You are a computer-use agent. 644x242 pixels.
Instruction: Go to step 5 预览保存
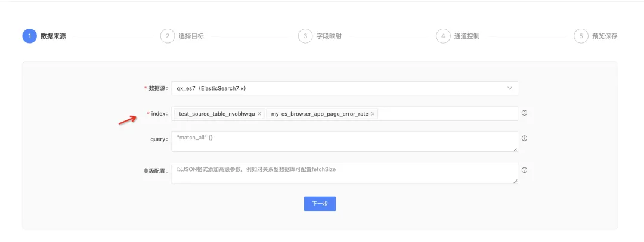pos(596,36)
